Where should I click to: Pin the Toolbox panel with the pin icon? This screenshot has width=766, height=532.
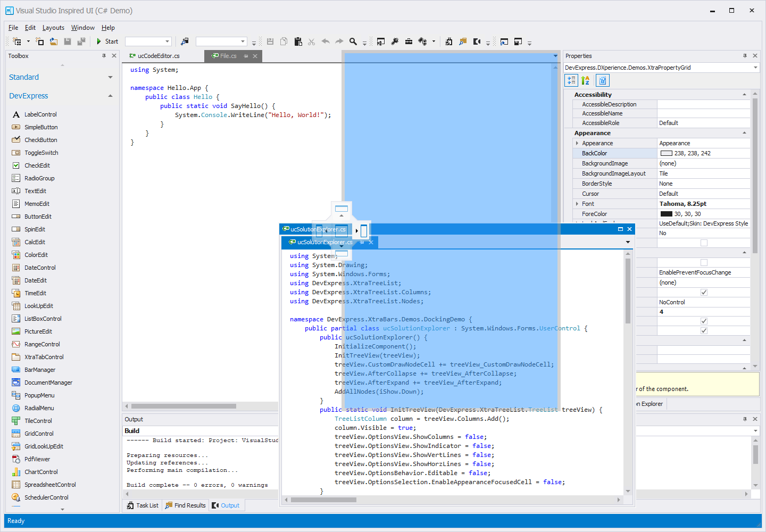pos(104,55)
